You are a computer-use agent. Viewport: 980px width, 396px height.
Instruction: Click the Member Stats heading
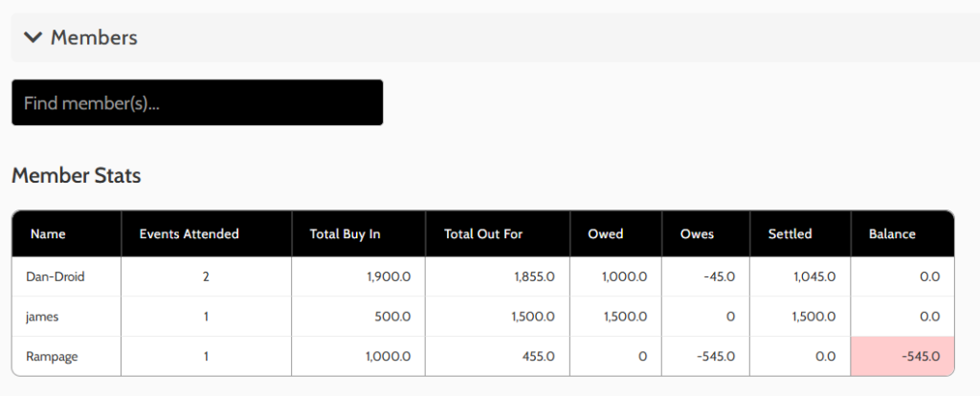click(x=77, y=176)
